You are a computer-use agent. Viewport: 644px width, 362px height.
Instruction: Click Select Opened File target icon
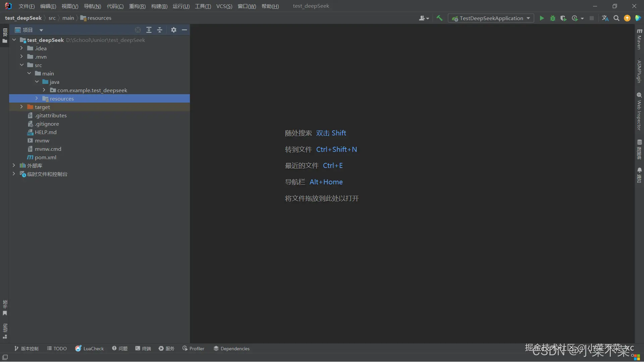click(138, 30)
